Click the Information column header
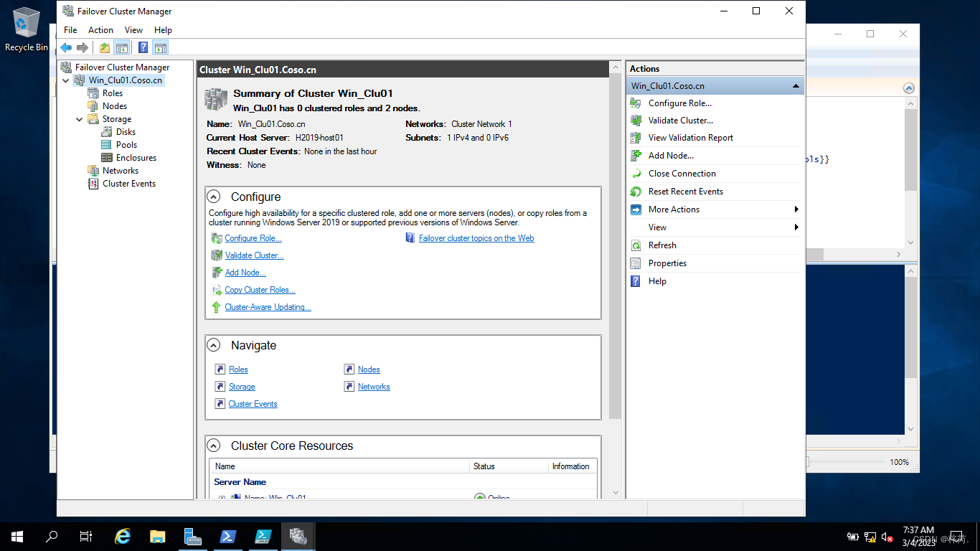980x551 pixels. tap(572, 466)
